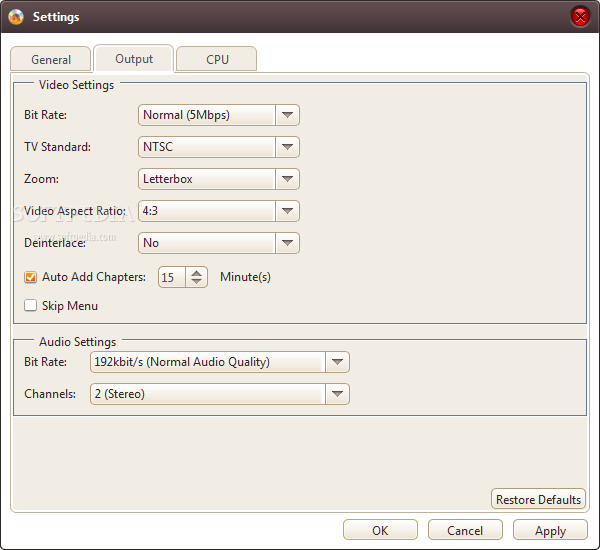The image size is (600, 550).
Task: Click the Minute(s) label
Action: pos(245,277)
